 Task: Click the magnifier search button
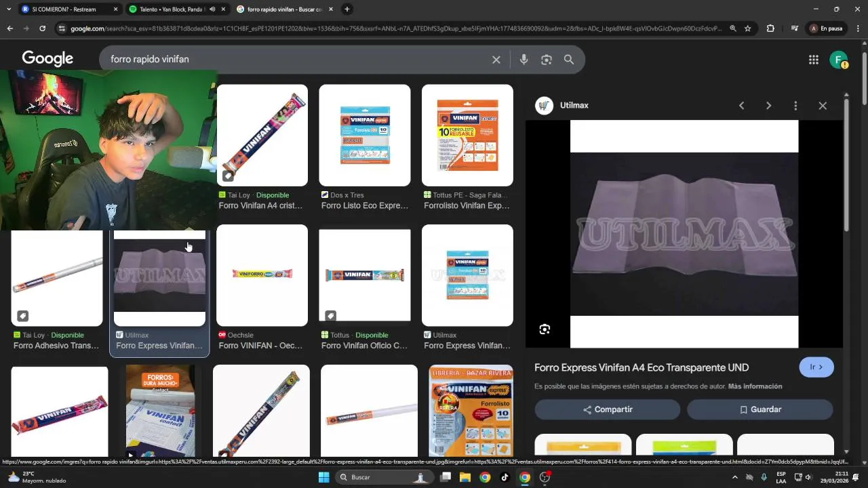click(x=569, y=60)
